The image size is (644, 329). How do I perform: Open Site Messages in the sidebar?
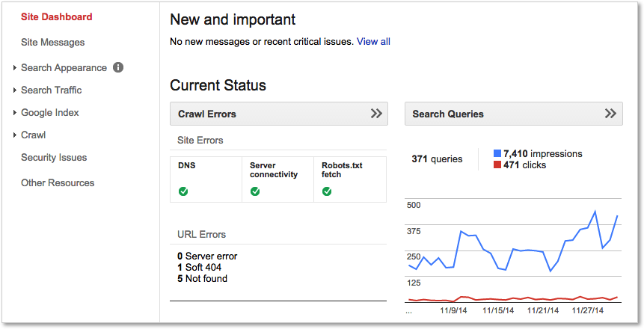click(52, 43)
